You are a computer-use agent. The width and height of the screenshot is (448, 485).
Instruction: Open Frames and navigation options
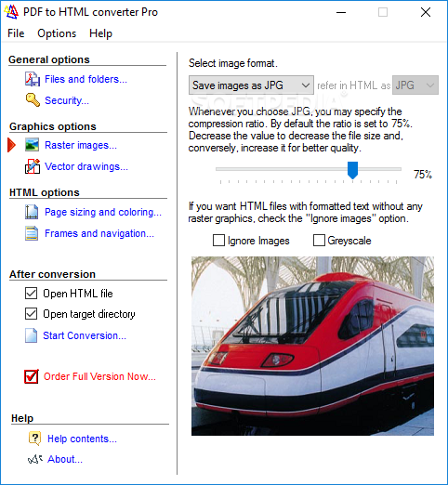99,233
